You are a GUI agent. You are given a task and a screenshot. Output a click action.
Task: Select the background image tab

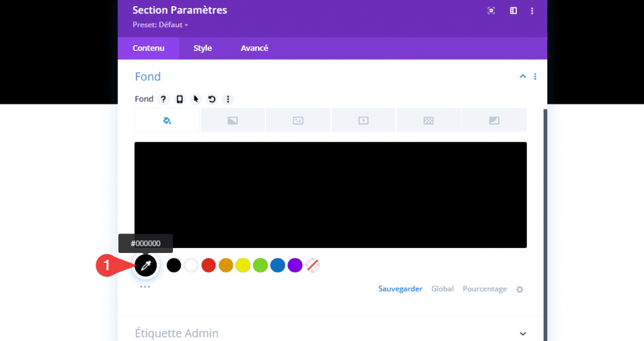[297, 120]
